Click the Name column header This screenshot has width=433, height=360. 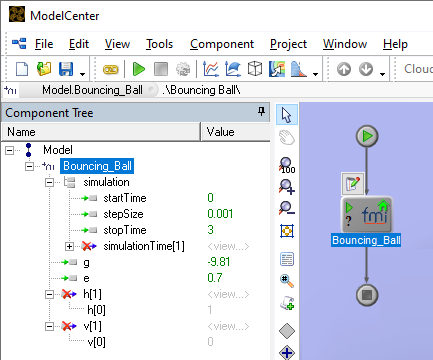coord(101,132)
